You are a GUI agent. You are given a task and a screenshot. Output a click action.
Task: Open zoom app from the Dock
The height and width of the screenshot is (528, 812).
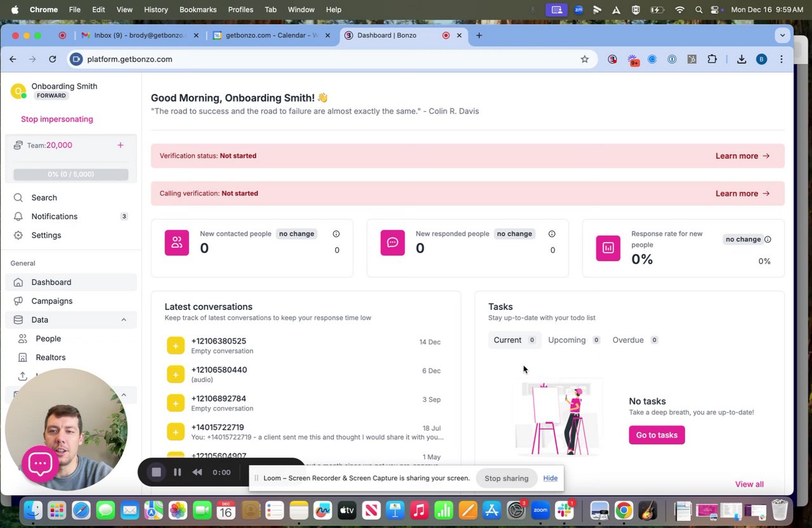[540, 510]
